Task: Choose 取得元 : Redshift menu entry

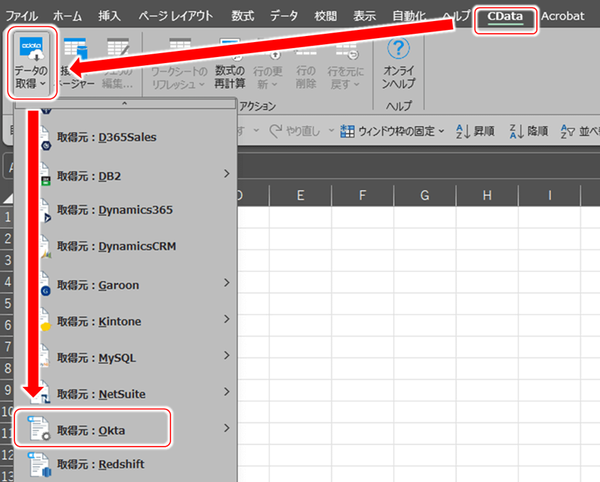Action: [x=125, y=464]
